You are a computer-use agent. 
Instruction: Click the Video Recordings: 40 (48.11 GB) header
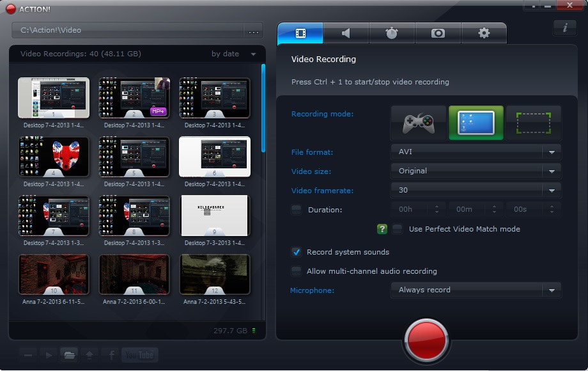pos(81,54)
